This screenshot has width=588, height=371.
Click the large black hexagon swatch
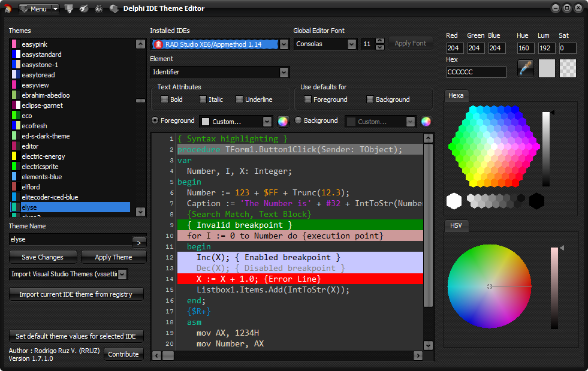536,201
